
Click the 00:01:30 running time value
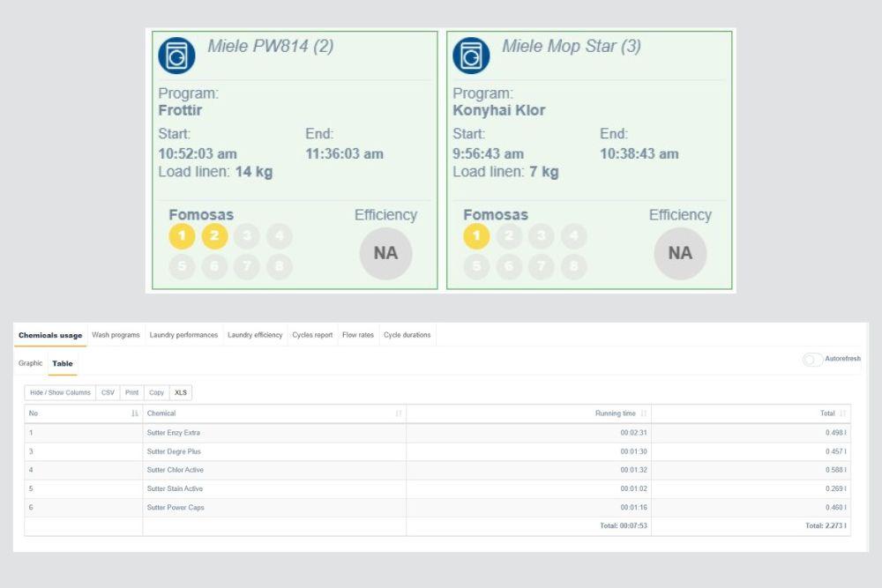click(x=634, y=451)
